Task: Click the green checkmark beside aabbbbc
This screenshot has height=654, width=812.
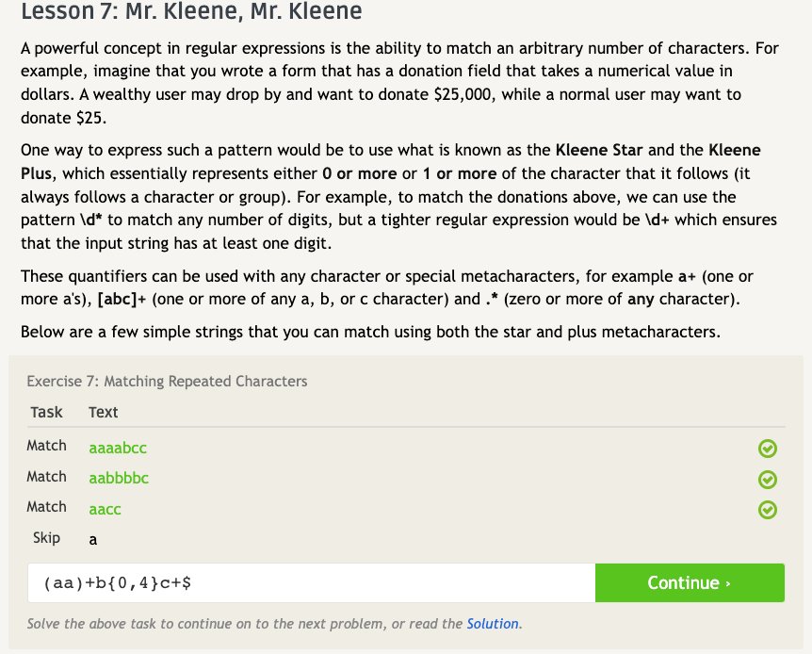Action: 768,479
